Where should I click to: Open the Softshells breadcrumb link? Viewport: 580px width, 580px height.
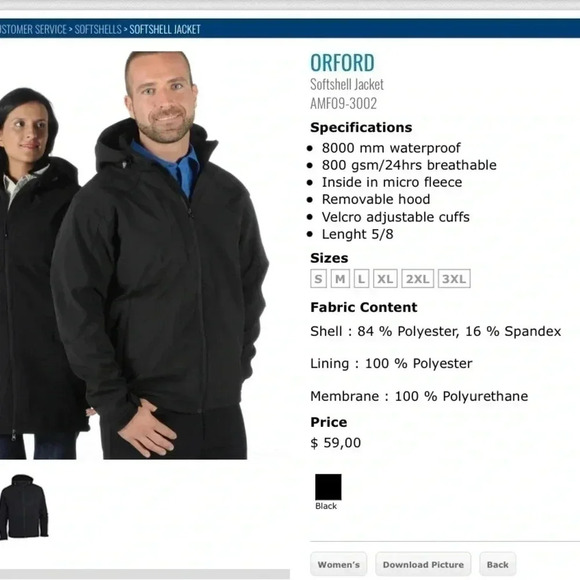point(98,29)
